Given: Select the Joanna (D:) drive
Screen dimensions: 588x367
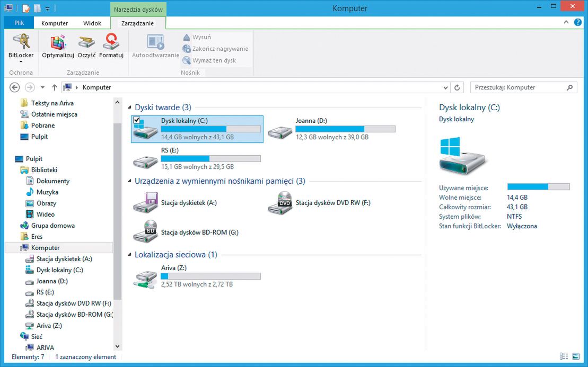Looking at the screenshot, I should click(331, 129).
